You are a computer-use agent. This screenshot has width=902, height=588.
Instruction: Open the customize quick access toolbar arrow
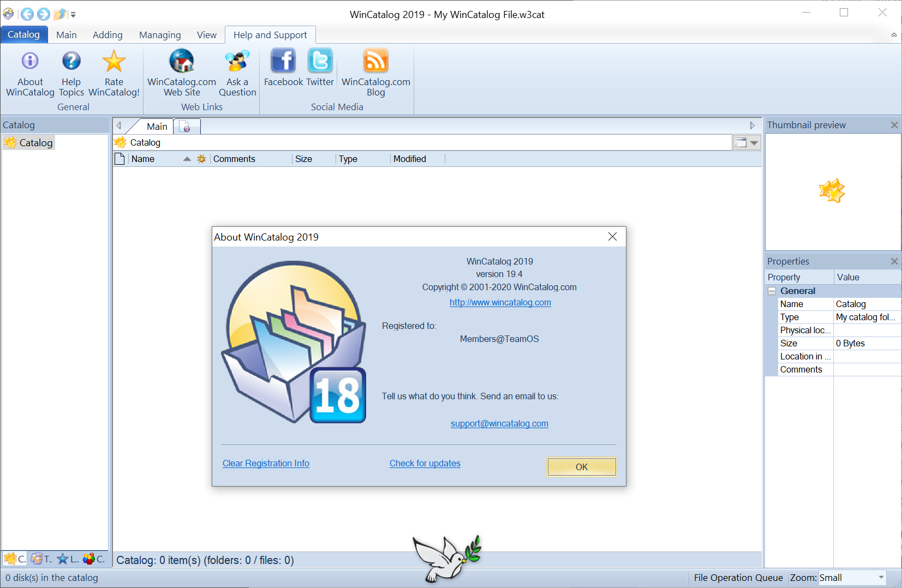coord(73,15)
